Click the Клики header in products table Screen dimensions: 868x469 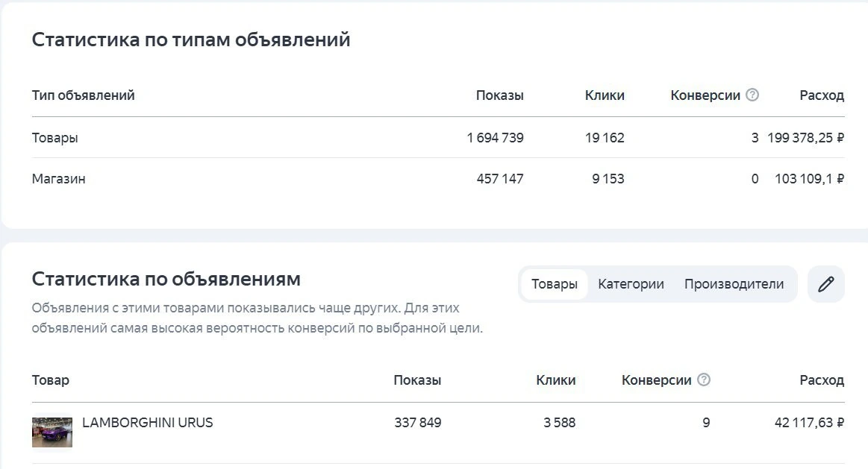click(x=556, y=380)
